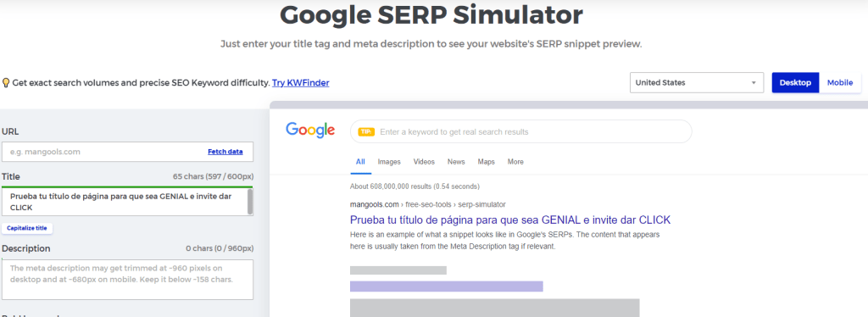Click the Title field scrollbar

(250, 202)
